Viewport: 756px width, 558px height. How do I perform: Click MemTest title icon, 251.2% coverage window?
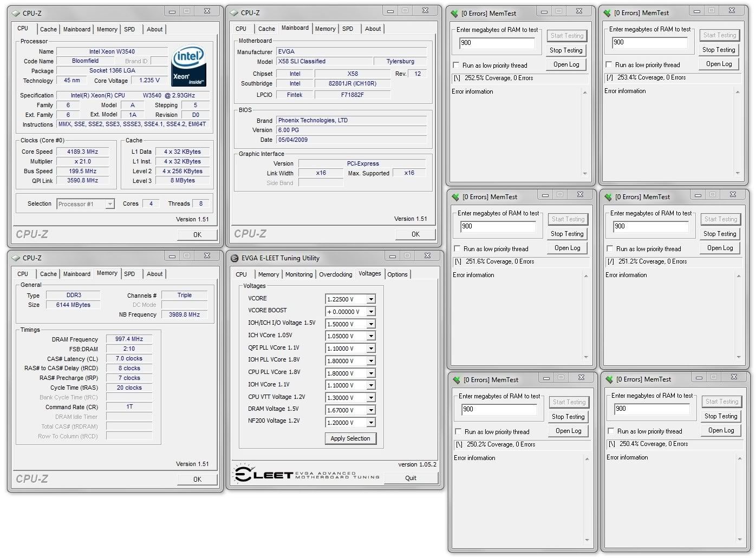tap(609, 196)
